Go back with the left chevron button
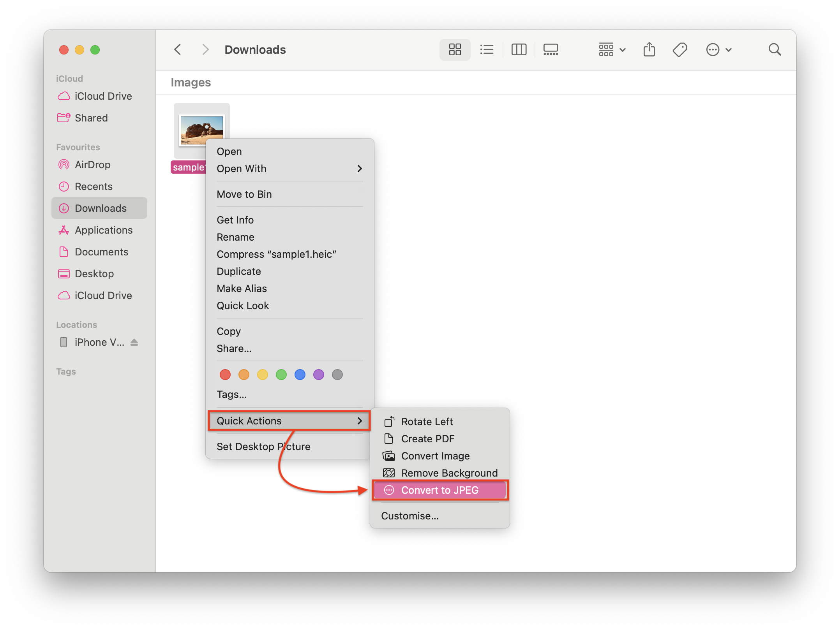 178,50
